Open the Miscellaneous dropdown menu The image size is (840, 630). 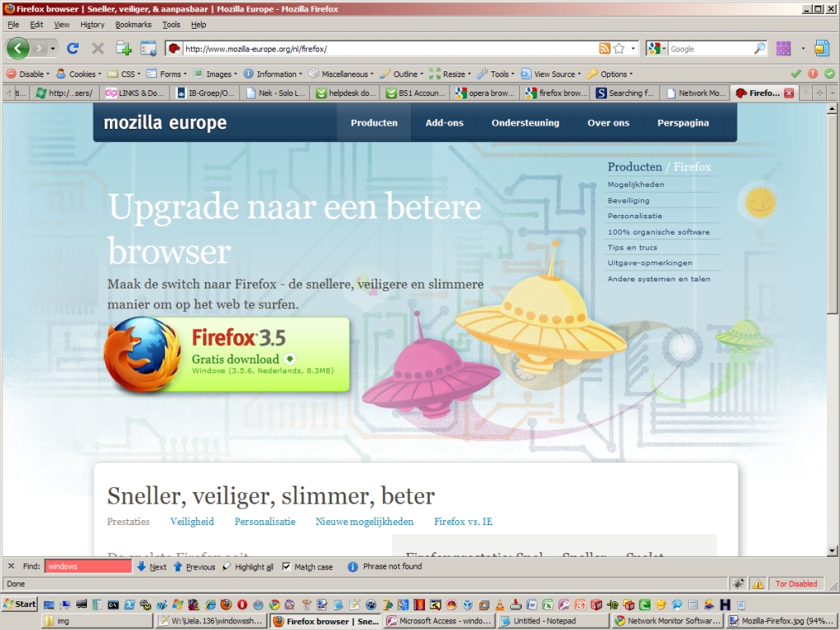[340, 74]
